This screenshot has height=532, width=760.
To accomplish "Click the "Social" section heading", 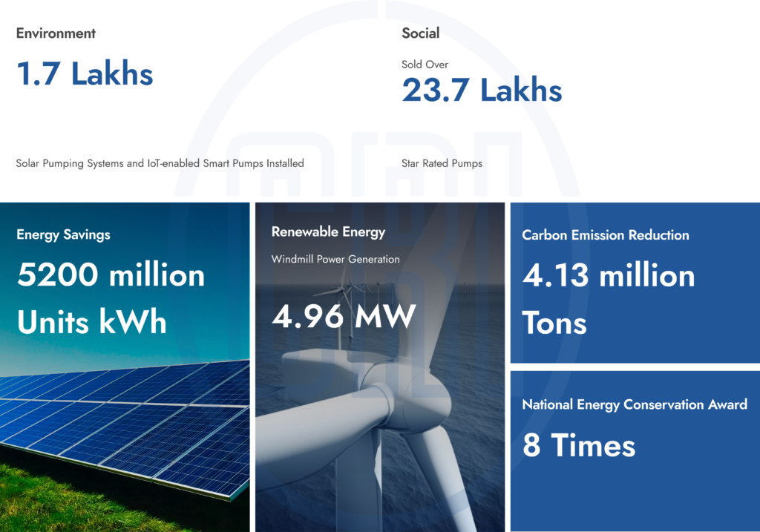I will pyautogui.click(x=421, y=33).
